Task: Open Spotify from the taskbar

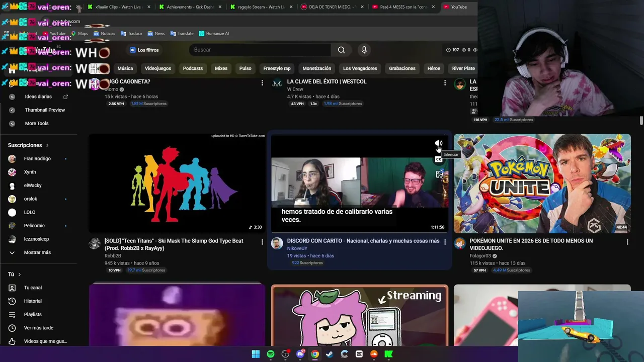Action: click(x=271, y=354)
